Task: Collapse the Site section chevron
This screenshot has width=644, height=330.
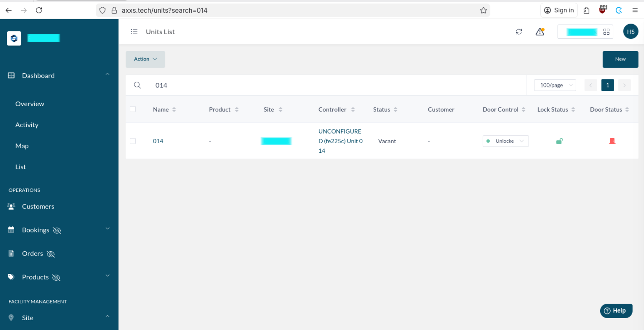Action: point(107,316)
